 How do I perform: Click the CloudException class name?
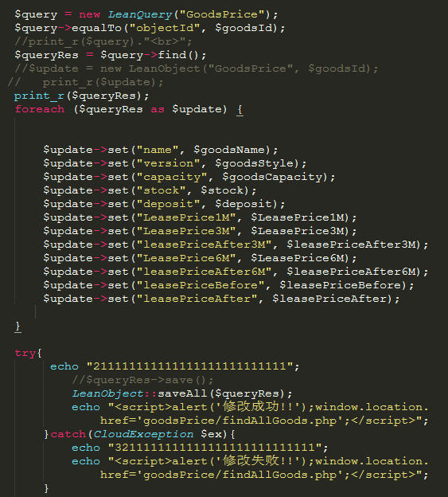pyautogui.click(x=143, y=434)
